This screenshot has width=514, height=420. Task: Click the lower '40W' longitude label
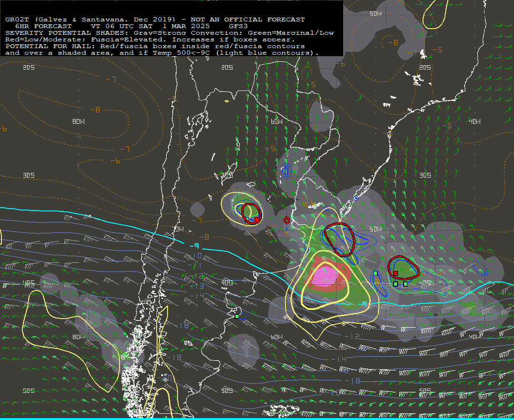(474, 337)
